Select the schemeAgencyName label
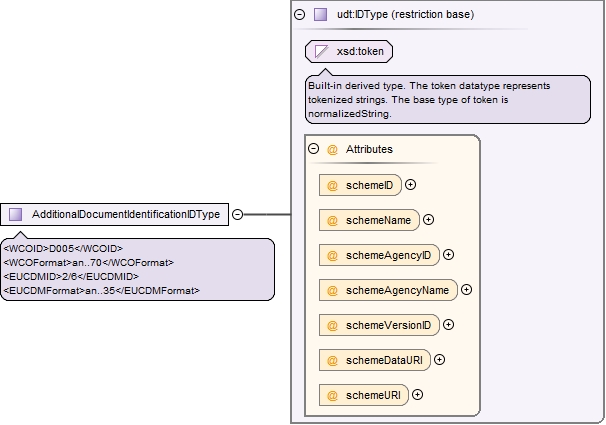 pyautogui.click(x=397, y=290)
